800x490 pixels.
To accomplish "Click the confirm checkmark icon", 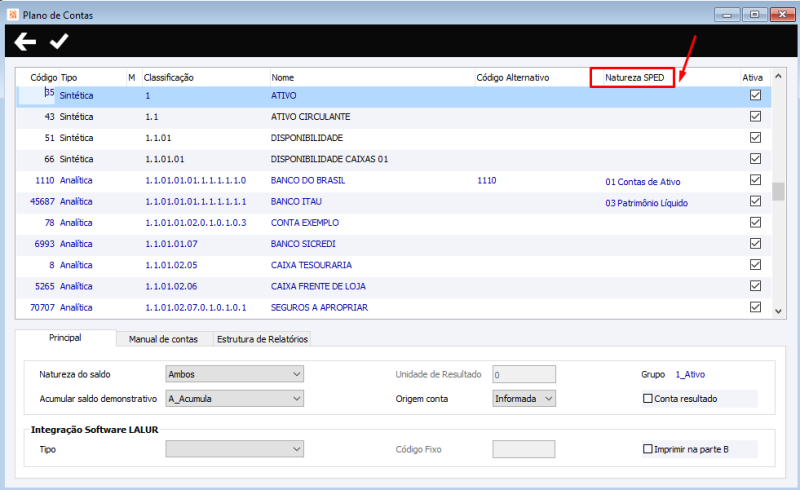I will 59,41.
